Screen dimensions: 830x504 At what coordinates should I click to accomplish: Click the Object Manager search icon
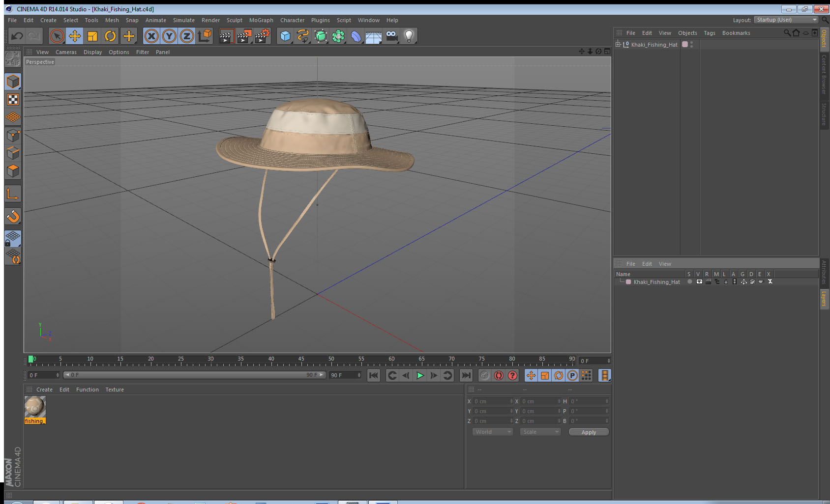[787, 33]
